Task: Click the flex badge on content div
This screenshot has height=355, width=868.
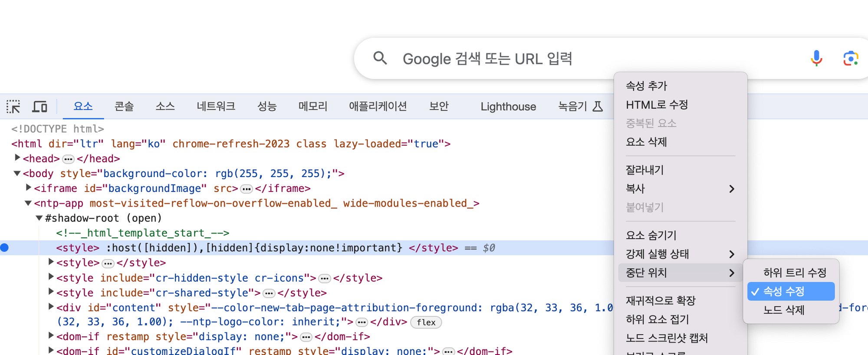Action: coord(426,322)
